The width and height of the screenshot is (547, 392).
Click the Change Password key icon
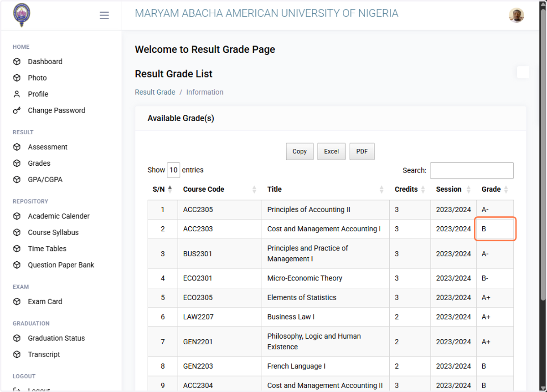[17, 111]
